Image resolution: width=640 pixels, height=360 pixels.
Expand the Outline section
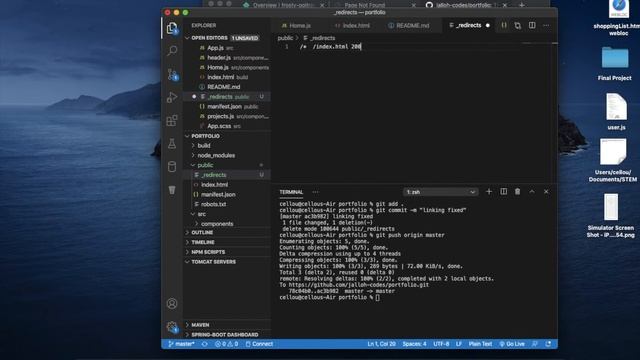[202, 233]
